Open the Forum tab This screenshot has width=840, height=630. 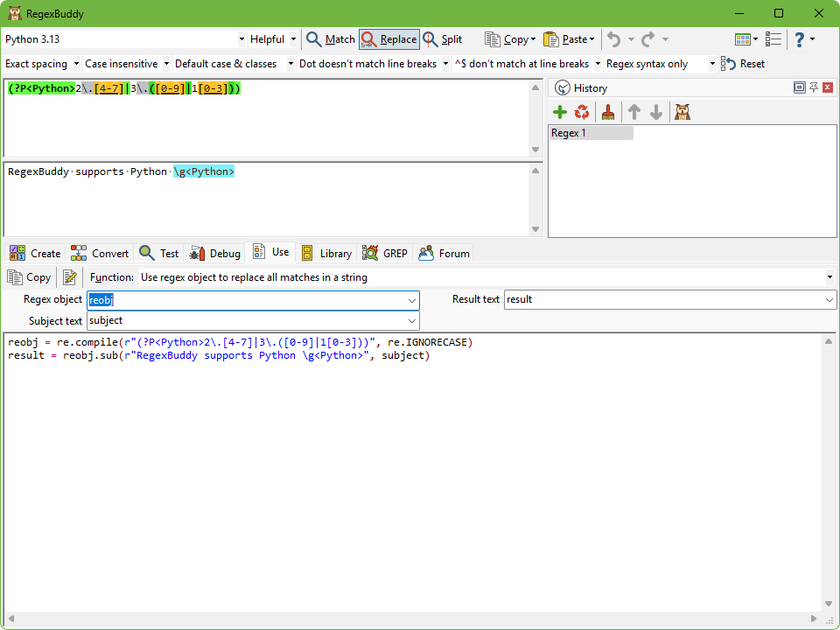click(444, 254)
